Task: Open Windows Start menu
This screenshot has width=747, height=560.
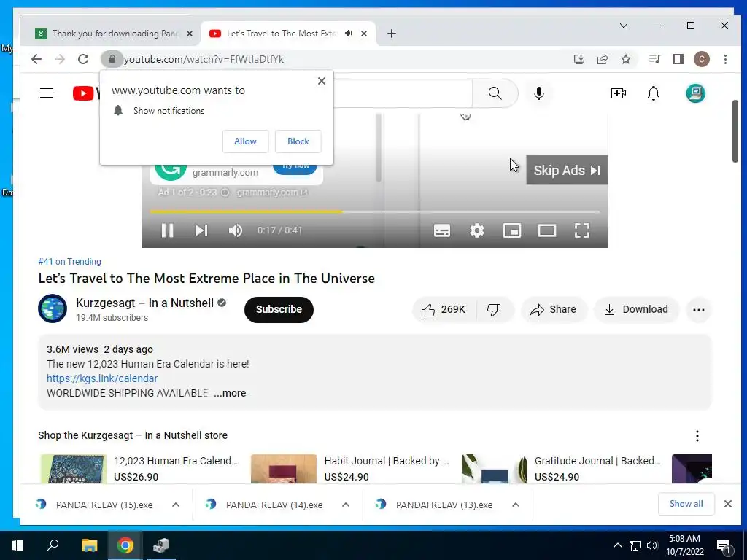Action: [x=18, y=545]
